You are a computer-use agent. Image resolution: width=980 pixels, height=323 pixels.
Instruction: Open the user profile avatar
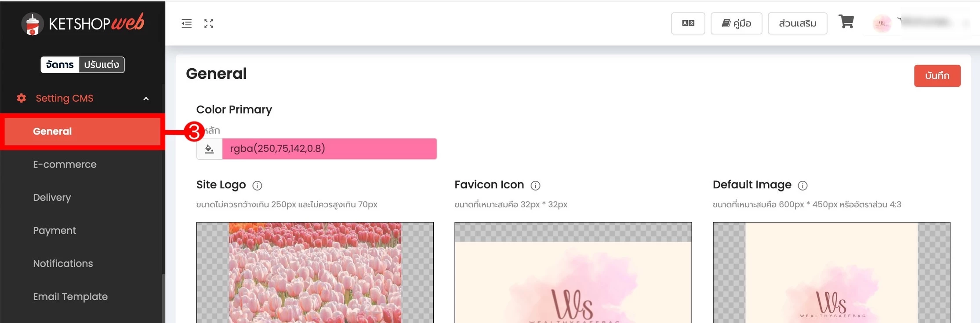(882, 24)
